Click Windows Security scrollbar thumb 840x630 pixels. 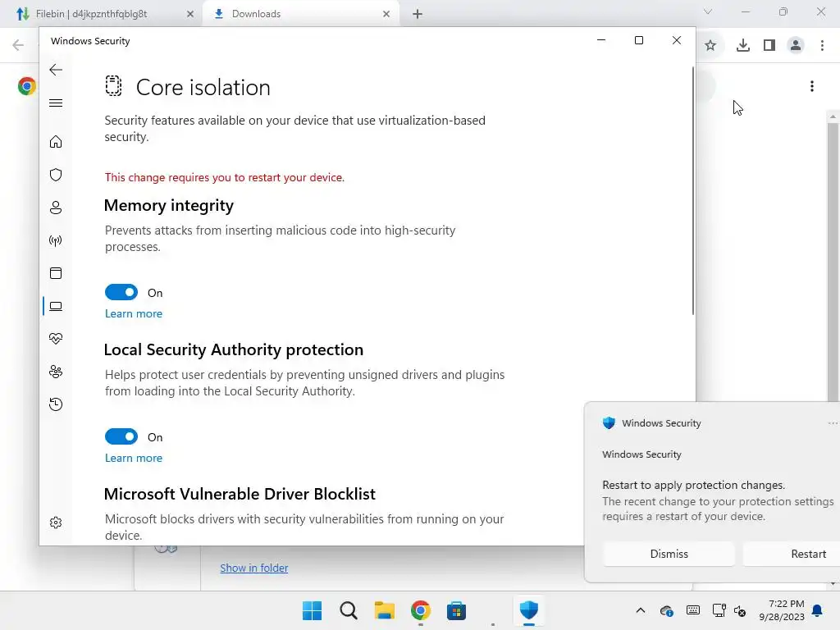coord(692,190)
